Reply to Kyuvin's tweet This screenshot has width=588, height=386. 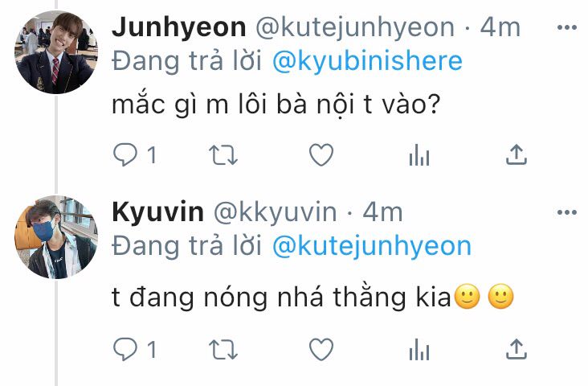pyautogui.click(x=125, y=349)
